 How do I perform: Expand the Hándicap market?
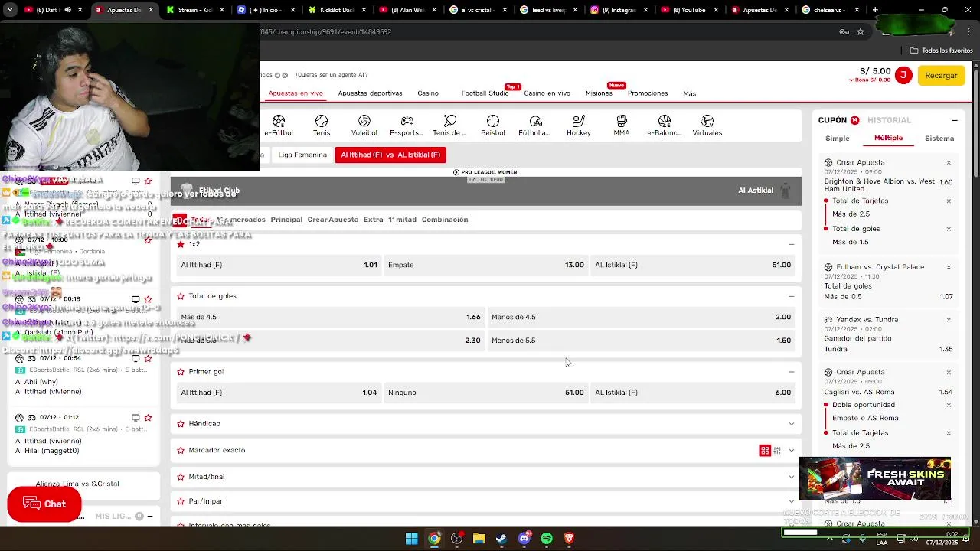click(792, 424)
